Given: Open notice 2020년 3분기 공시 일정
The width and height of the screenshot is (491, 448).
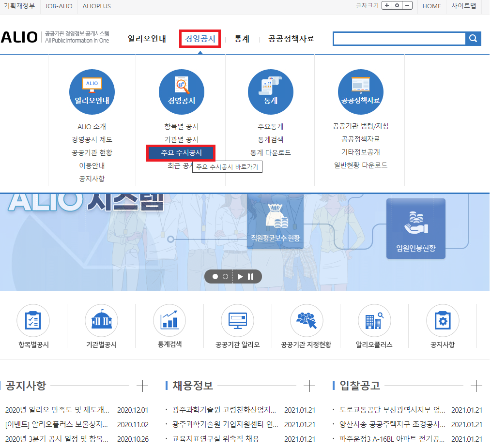Looking at the screenshot, I should pyautogui.click(x=57, y=439).
